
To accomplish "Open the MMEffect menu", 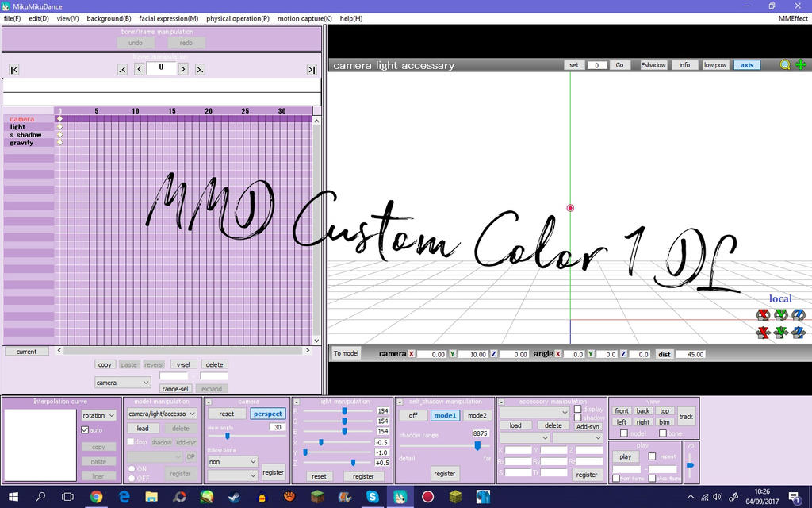I will pyautogui.click(x=793, y=19).
